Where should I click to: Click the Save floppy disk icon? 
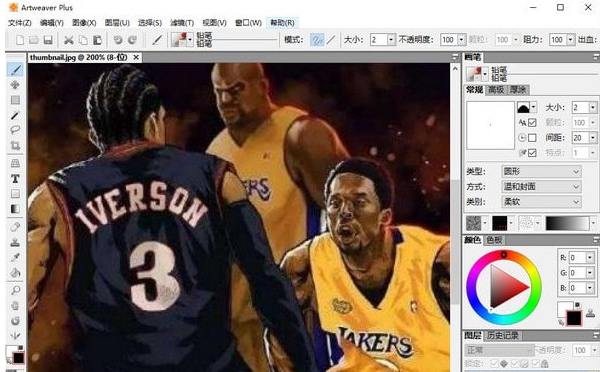coord(48,40)
